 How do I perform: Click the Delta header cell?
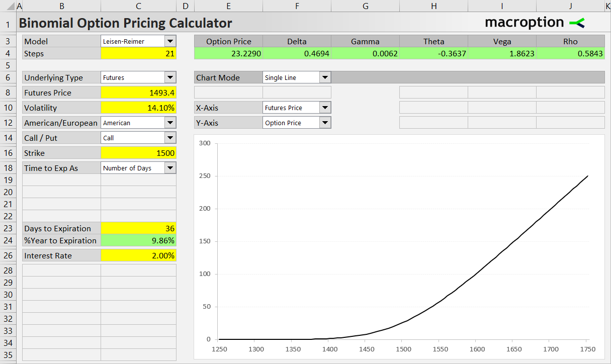(x=297, y=41)
